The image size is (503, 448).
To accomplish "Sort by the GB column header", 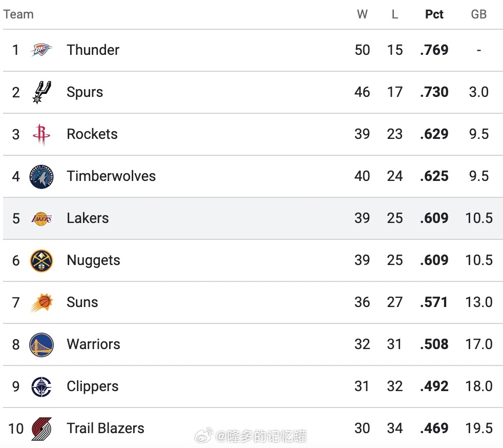I will click(478, 14).
